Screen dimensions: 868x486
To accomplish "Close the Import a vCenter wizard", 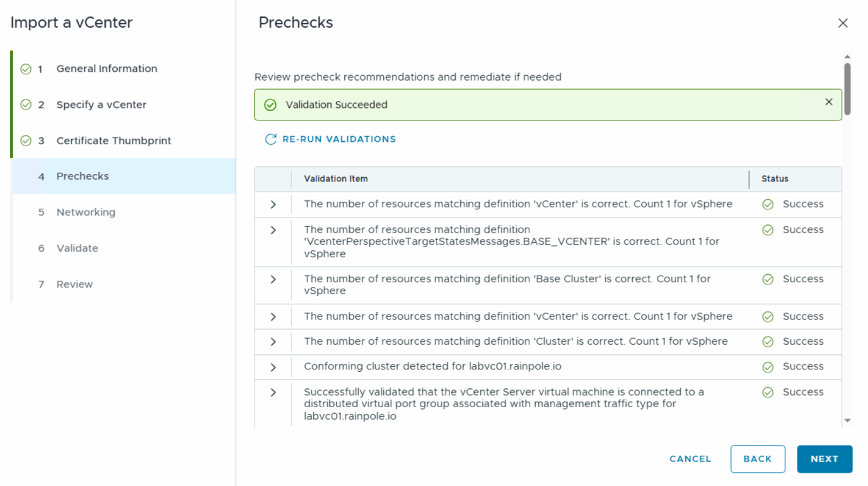I will (x=843, y=23).
